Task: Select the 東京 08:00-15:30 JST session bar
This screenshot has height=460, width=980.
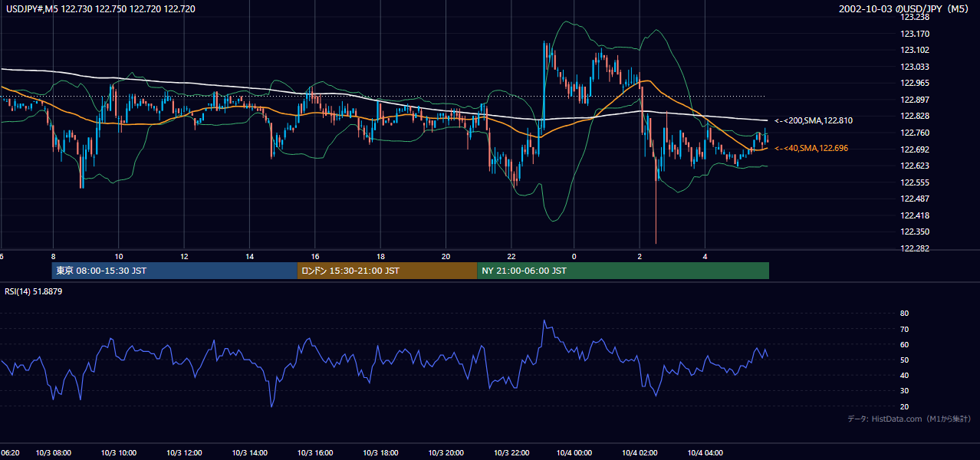Action: tap(174, 271)
